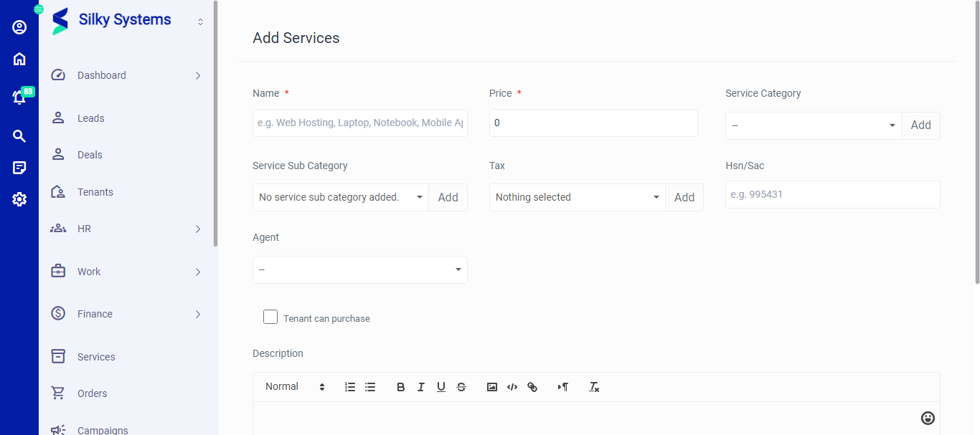This screenshot has height=435, width=980.
Task: Click Add next to Service Category
Action: 921,125
